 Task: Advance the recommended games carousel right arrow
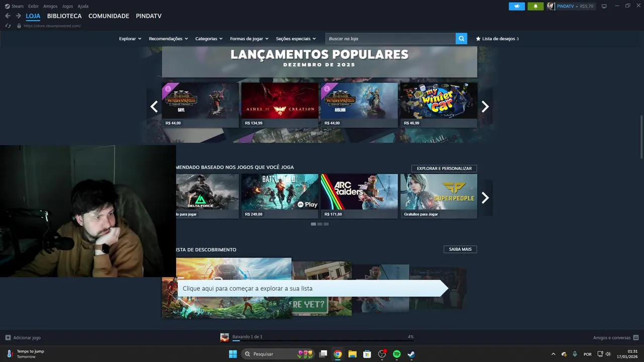pos(485,198)
